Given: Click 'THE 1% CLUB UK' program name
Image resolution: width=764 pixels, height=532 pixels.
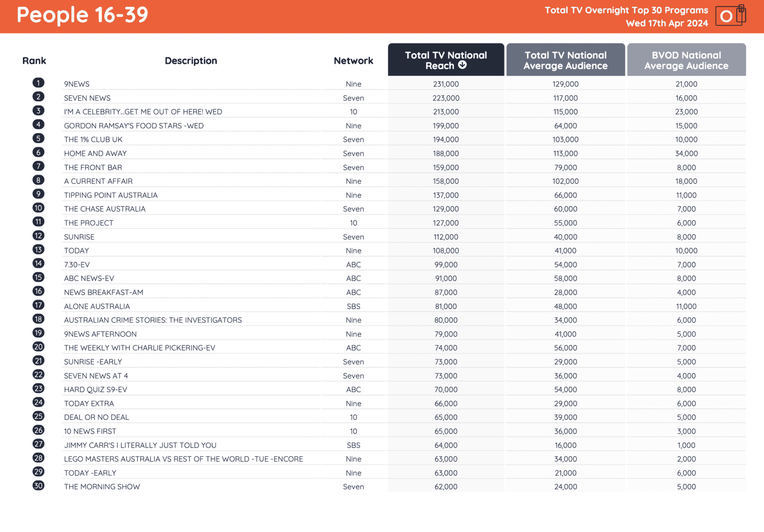Looking at the screenshot, I should coord(93,139).
